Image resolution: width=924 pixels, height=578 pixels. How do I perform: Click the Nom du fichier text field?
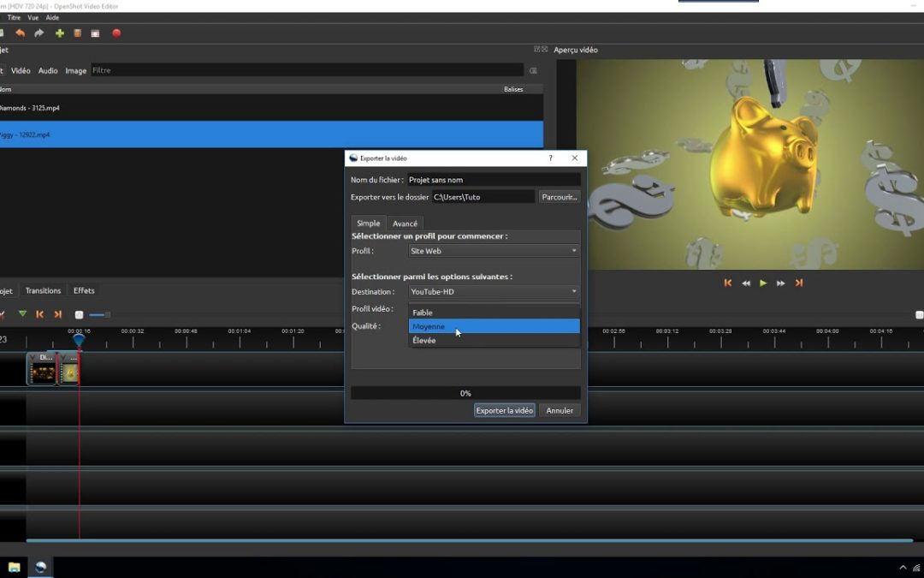493,180
